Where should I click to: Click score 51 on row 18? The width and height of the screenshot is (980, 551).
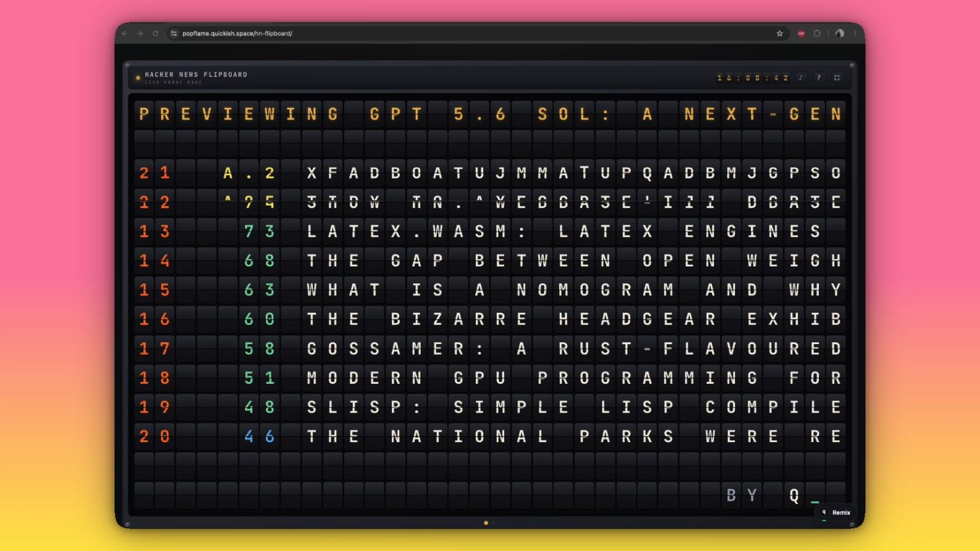click(x=259, y=378)
